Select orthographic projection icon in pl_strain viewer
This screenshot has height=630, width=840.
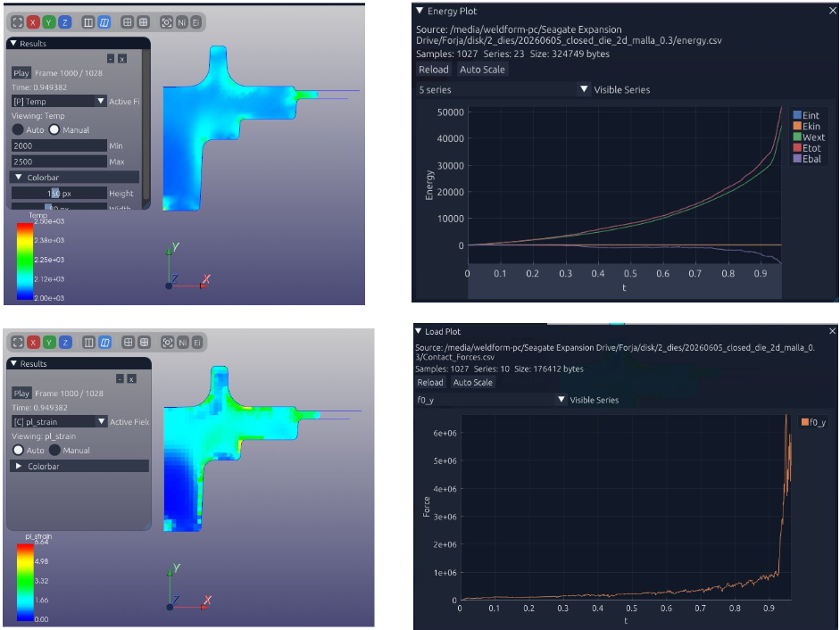coord(89,343)
